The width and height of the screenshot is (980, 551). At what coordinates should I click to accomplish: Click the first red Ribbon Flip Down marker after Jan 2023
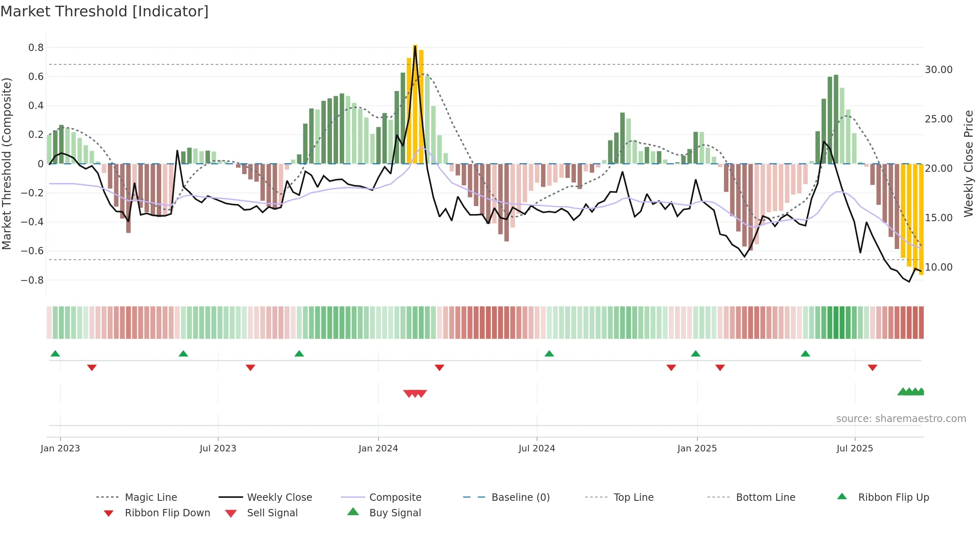pyautogui.click(x=92, y=368)
